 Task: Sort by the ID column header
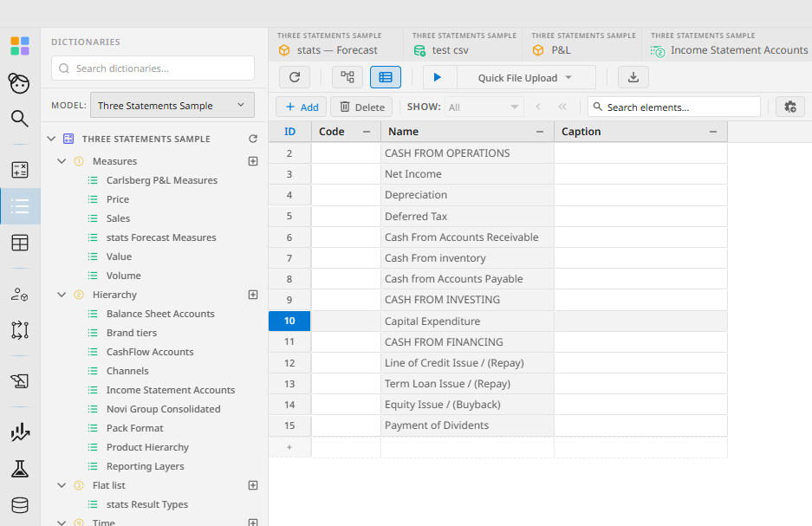pyautogui.click(x=289, y=132)
